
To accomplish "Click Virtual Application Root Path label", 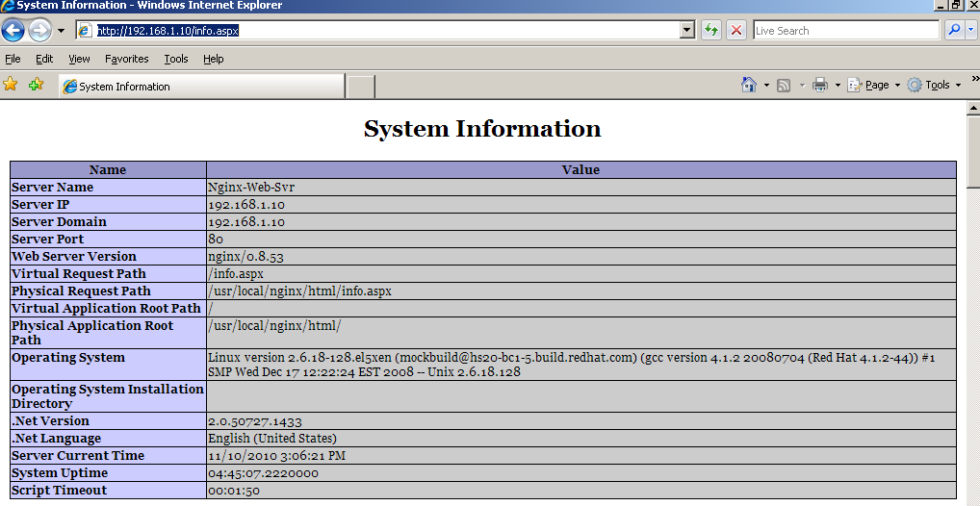I will 106,309.
